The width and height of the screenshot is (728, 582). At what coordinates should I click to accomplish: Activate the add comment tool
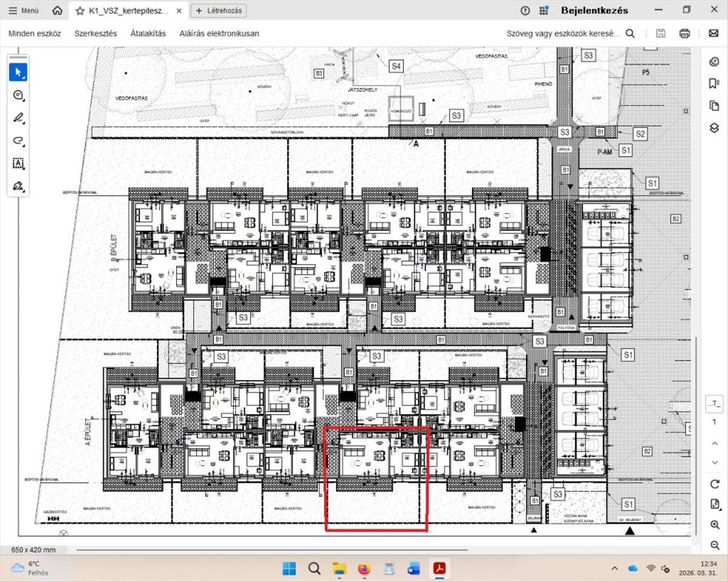(18, 95)
